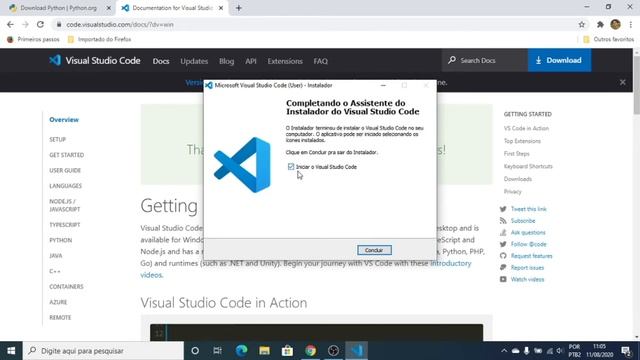
Task: Expand the LANGUAGES sidebar section
Action: tap(65, 186)
